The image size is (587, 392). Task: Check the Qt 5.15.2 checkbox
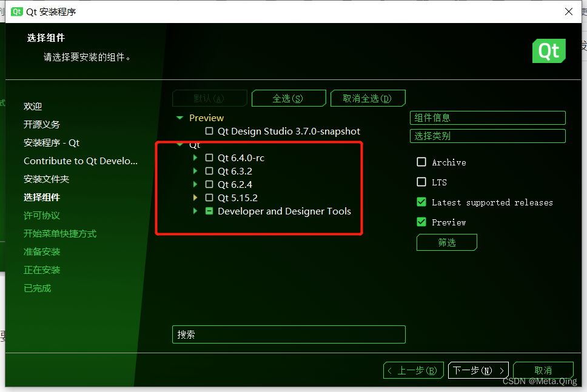pos(209,198)
